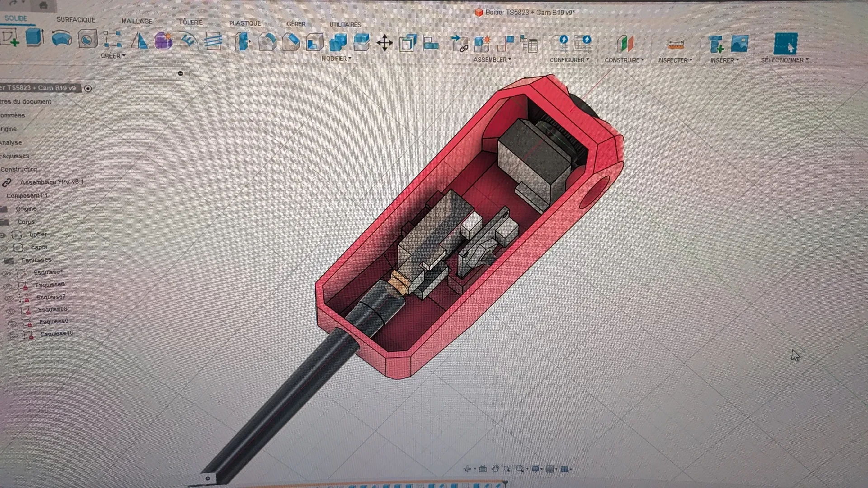Open the MODIFIER dropdown menu

pos(336,59)
